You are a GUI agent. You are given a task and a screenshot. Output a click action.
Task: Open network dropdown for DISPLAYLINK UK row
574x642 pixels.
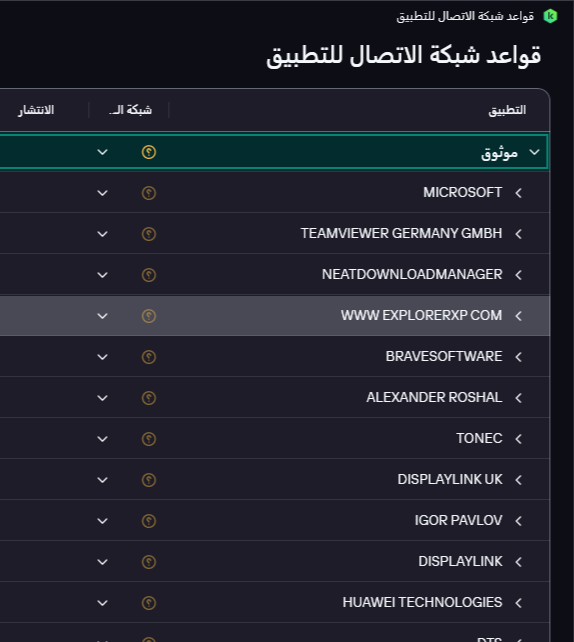pyautogui.click(x=102, y=479)
